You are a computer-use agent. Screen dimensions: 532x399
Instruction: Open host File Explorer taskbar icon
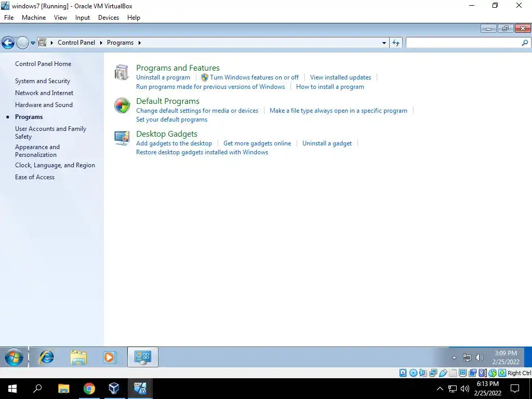pos(63,389)
